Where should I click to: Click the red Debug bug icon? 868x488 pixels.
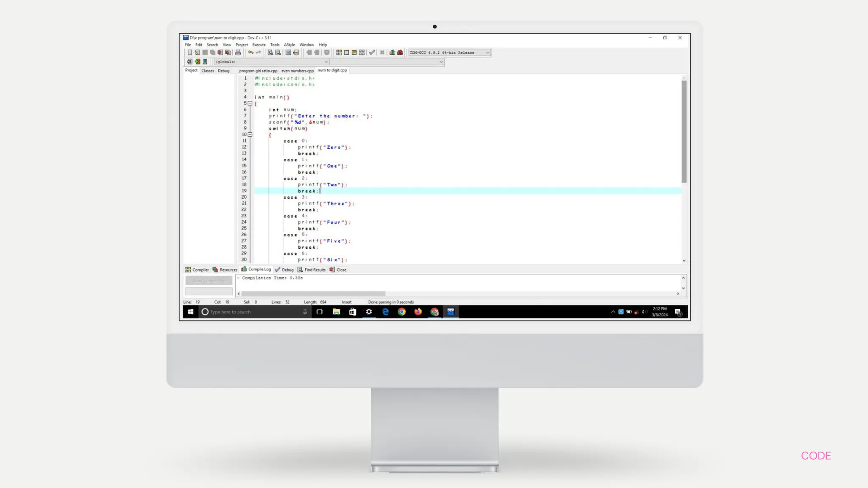[x=400, y=53]
